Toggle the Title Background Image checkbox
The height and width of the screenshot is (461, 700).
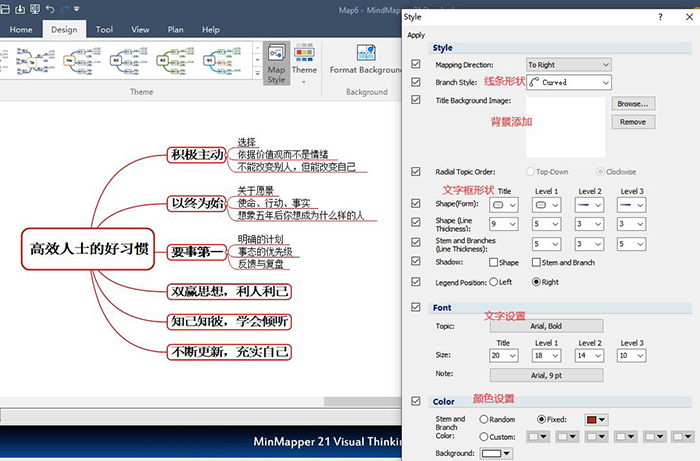(x=416, y=99)
